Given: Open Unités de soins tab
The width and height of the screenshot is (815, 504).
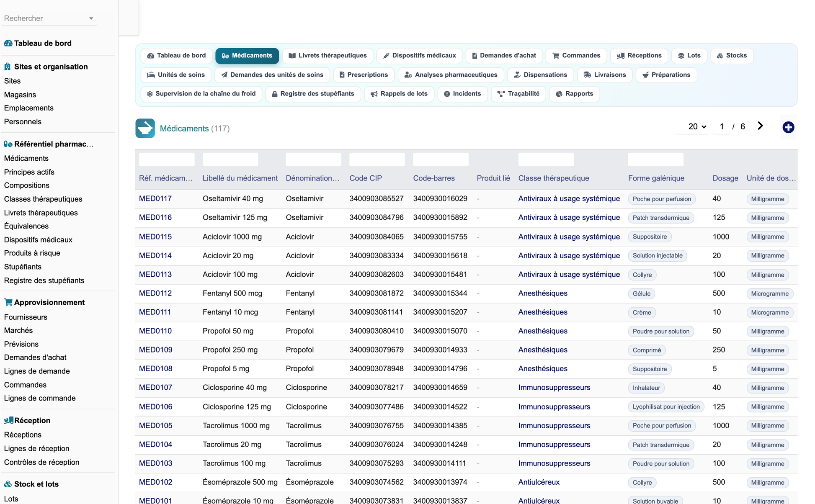Looking at the screenshot, I should point(176,75).
